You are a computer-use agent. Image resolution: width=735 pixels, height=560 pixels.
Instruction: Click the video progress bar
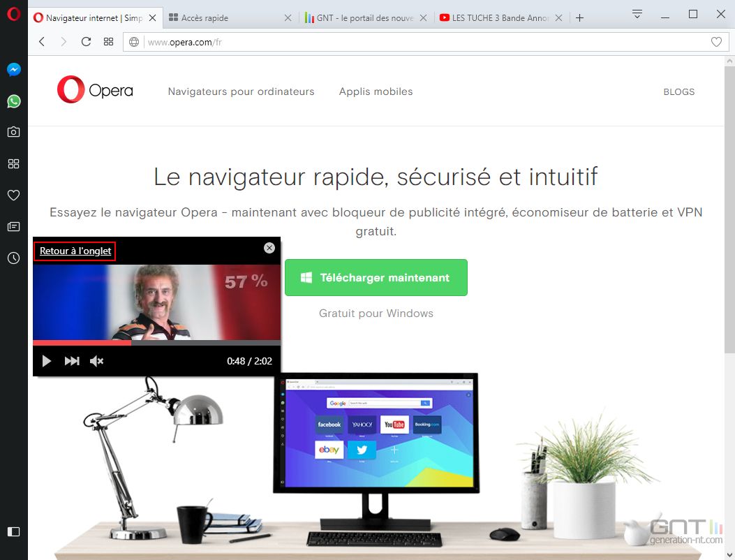156,342
